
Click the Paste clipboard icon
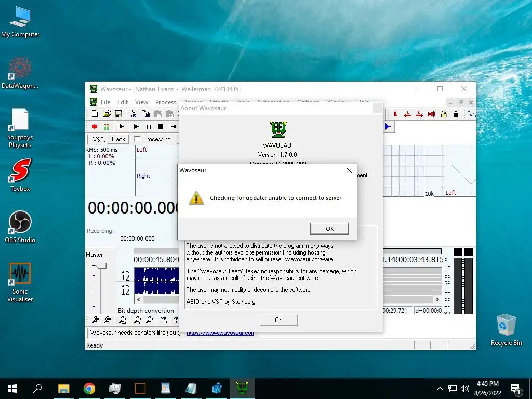point(157,114)
